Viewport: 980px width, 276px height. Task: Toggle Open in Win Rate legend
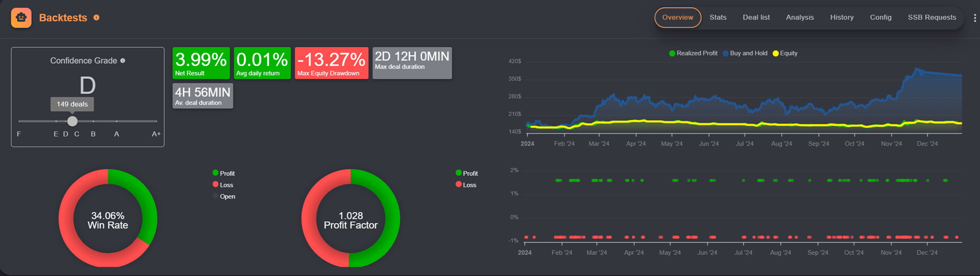tap(224, 197)
